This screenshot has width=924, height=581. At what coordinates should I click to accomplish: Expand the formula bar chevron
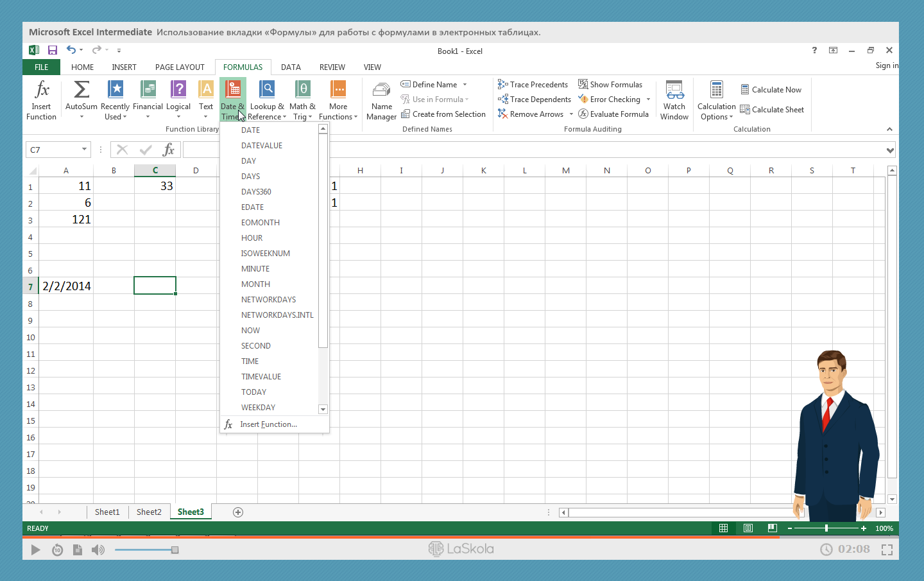coord(890,150)
